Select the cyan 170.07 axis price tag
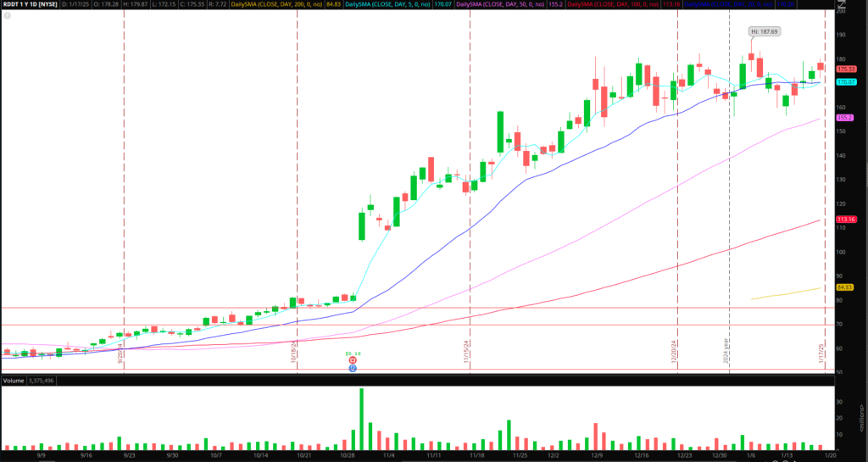The image size is (868, 462). [x=846, y=82]
